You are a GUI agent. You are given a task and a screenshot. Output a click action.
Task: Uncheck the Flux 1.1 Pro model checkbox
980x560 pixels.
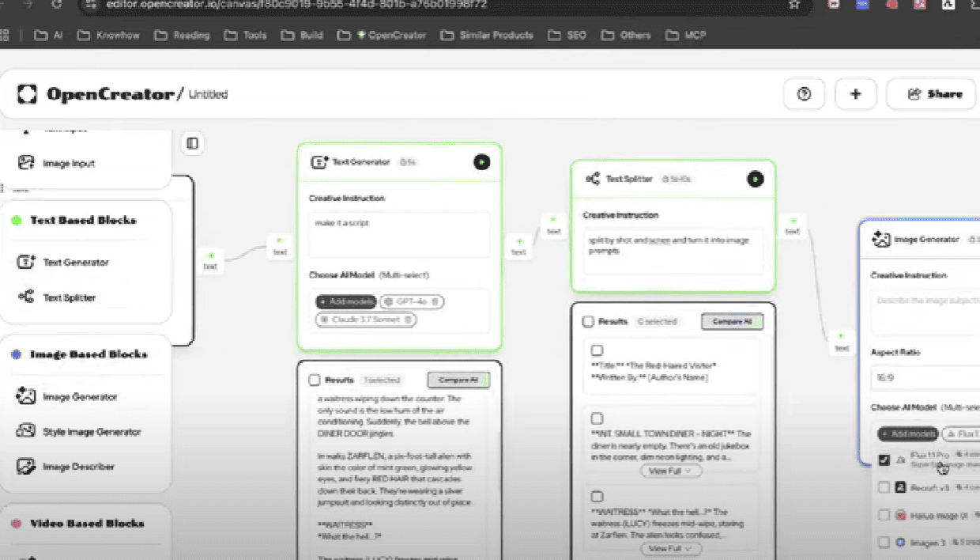[884, 460]
